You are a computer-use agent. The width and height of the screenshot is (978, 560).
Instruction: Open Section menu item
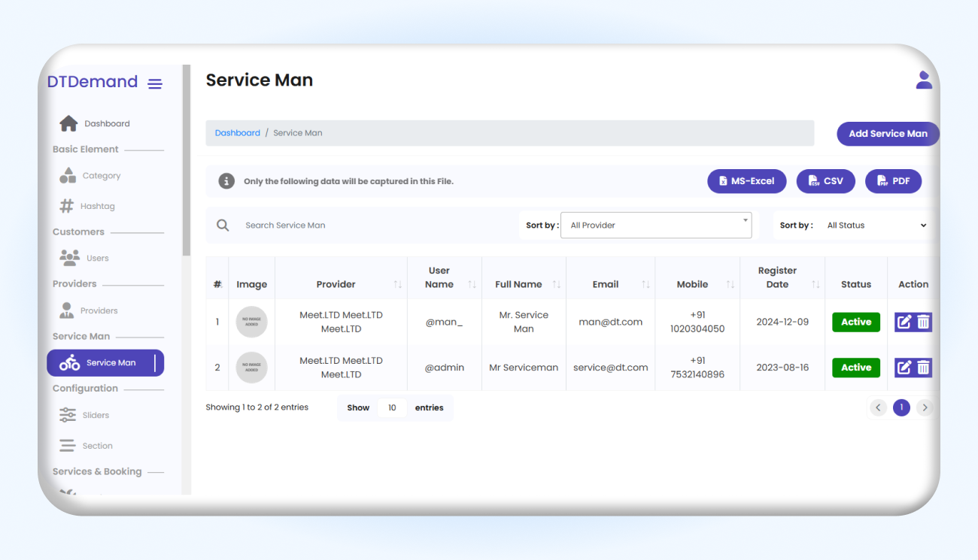pos(98,446)
